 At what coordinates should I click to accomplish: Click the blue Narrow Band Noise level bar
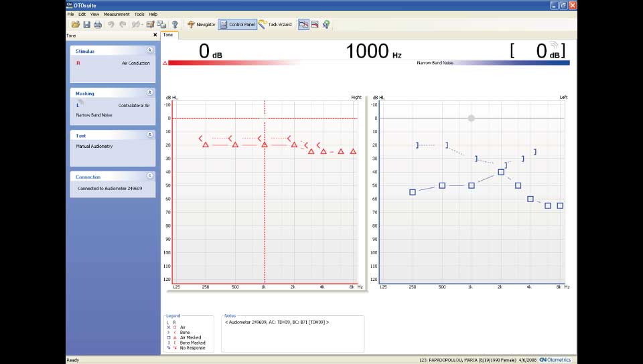pyautogui.click(x=510, y=63)
